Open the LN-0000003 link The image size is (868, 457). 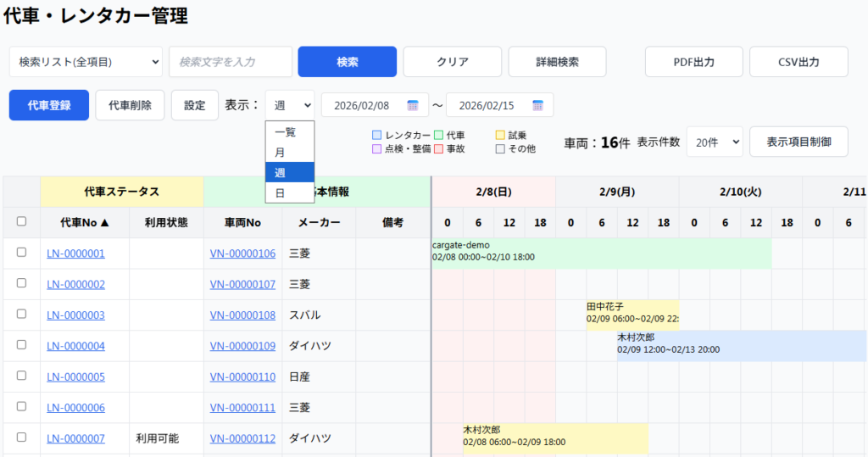pos(76,315)
